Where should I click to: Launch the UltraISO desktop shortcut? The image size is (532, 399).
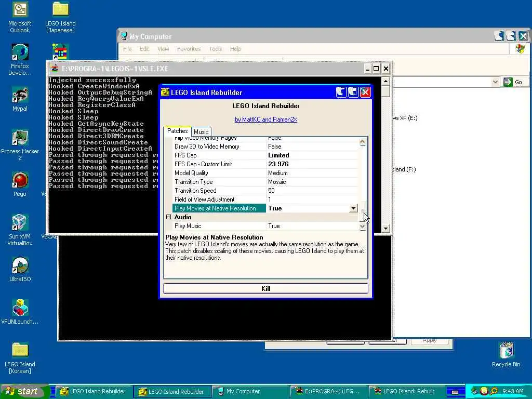pyautogui.click(x=20, y=270)
